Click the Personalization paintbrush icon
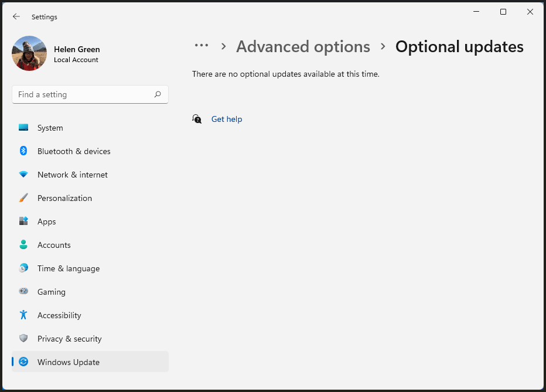This screenshot has width=546, height=392. click(x=23, y=197)
